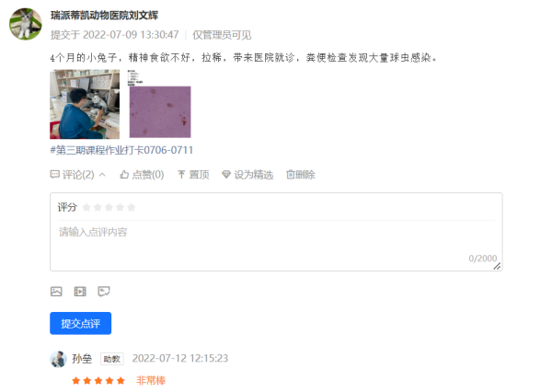Image resolution: width=552 pixels, height=392 pixels.
Task: Set rating to the first star
Action: (86, 207)
